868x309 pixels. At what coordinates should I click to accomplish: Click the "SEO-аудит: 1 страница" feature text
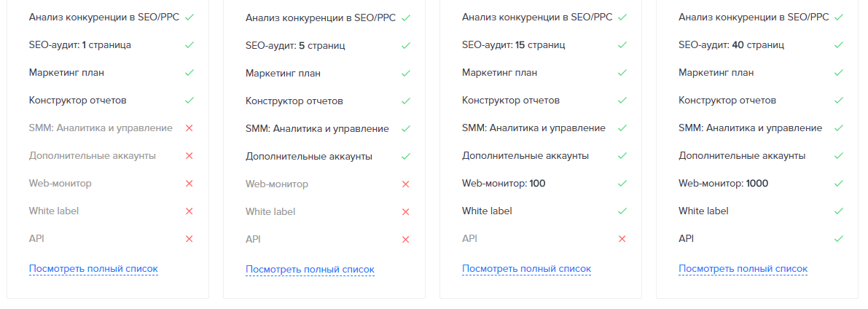[80, 45]
